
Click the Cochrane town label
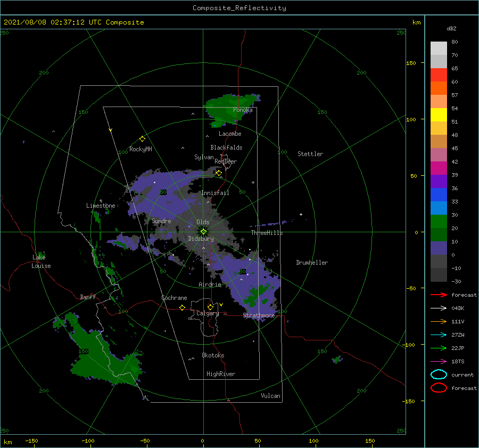[x=174, y=298]
